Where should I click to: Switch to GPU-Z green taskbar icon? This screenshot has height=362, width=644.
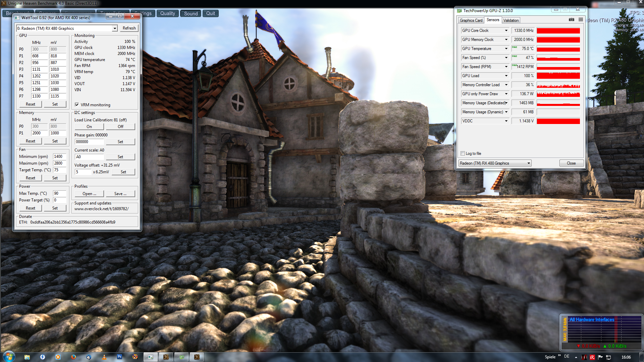(181, 357)
